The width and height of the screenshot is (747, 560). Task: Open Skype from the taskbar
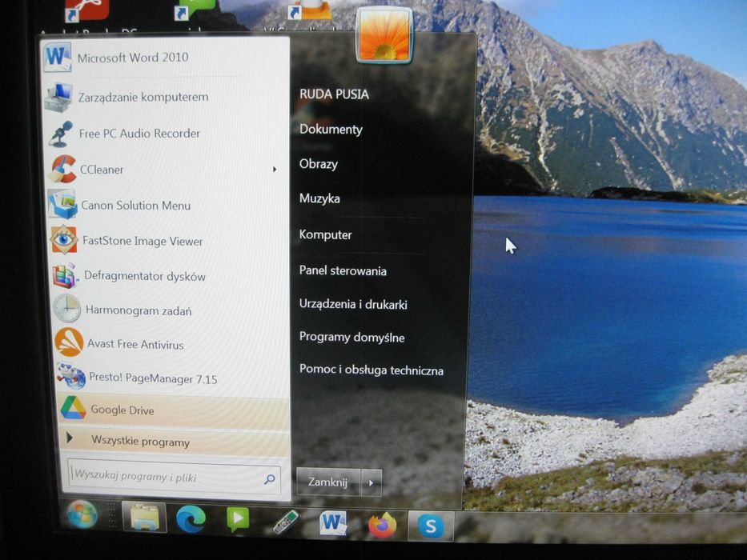click(431, 526)
